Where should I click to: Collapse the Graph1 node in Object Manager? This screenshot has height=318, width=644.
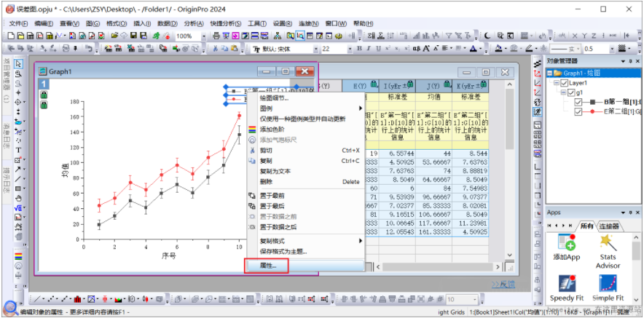(x=549, y=73)
